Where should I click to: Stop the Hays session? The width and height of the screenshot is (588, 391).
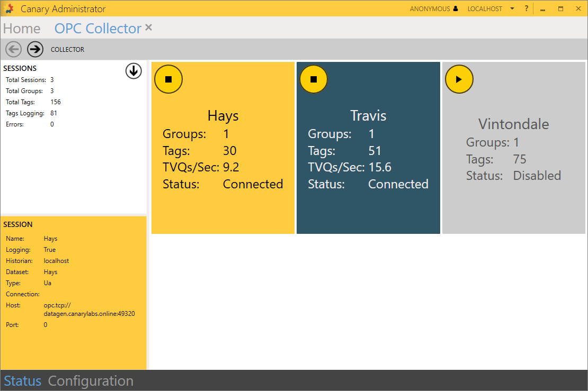click(x=168, y=79)
